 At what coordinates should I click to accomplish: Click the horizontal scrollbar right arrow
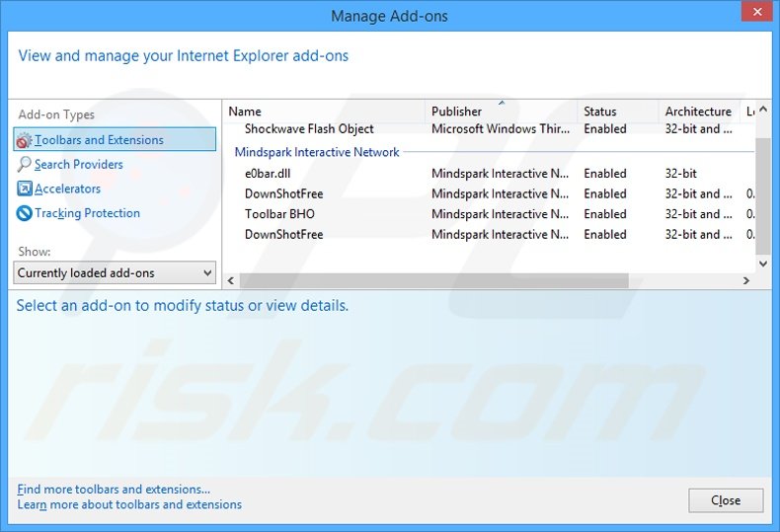pos(746,281)
